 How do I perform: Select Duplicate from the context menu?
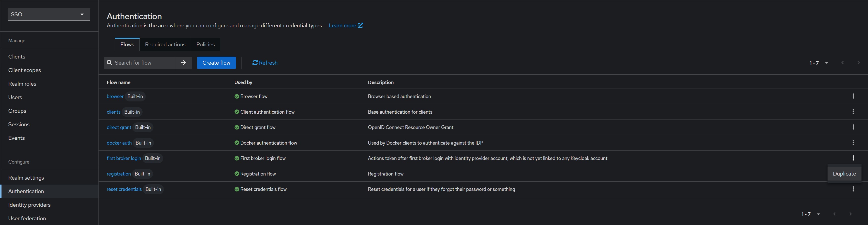pos(844,174)
